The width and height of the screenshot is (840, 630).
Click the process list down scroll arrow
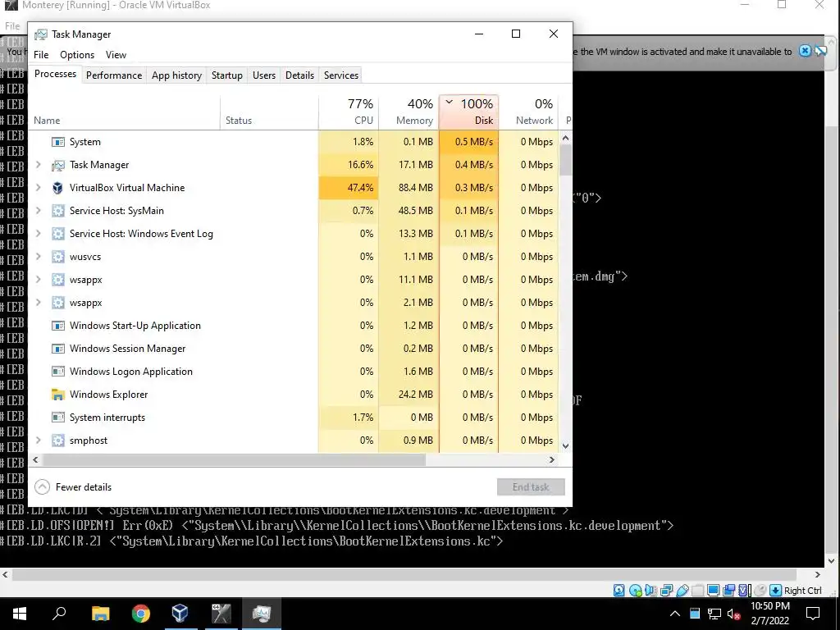tap(565, 445)
